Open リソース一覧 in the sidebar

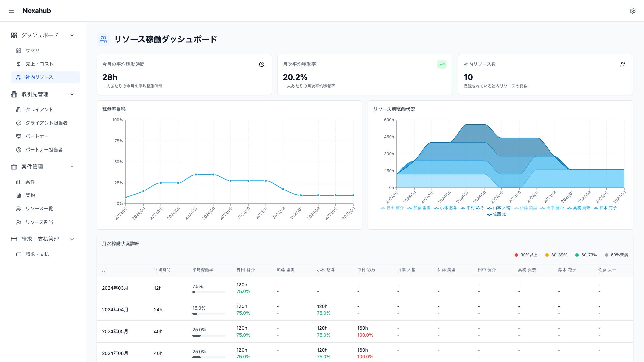coord(39,209)
